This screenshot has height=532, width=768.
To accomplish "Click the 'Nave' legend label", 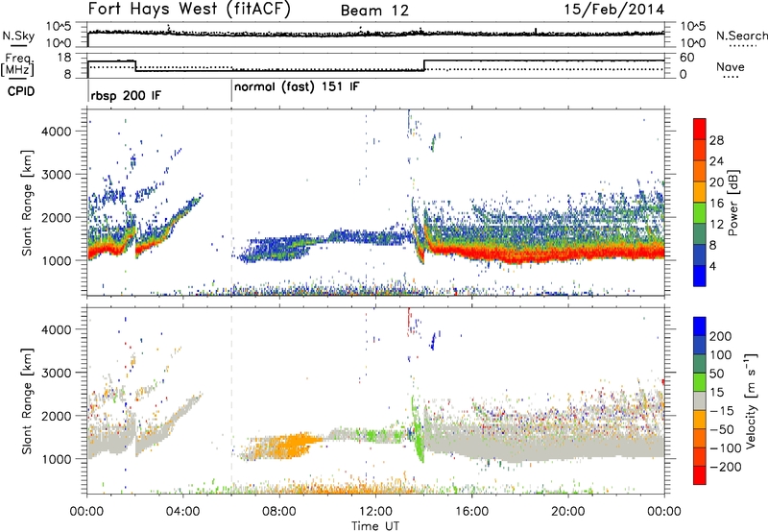I will pos(731,67).
